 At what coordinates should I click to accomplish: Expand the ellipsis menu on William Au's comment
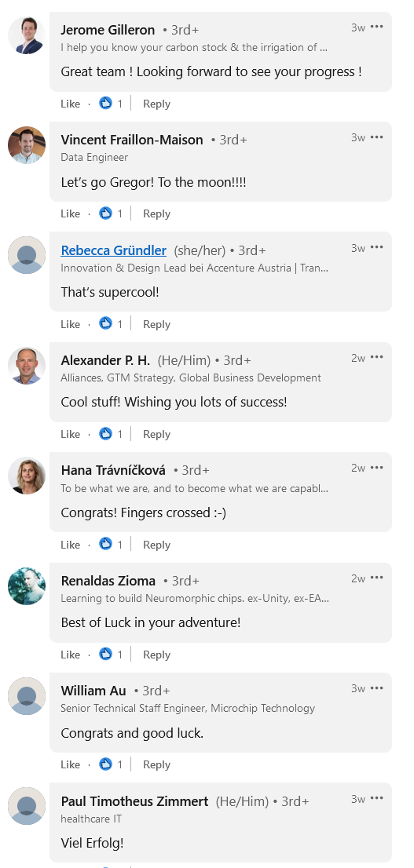pos(377,688)
